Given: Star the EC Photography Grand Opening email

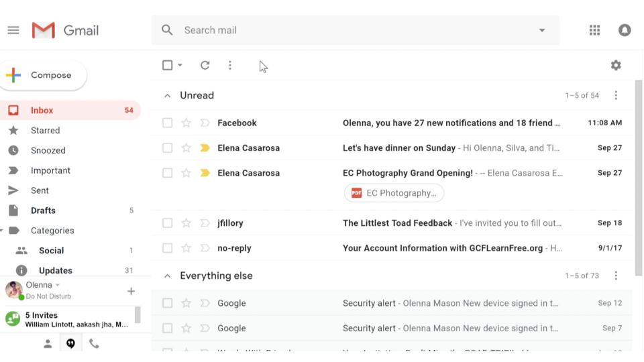Looking at the screenshot, I should pyautogui.click(x=186, y=173).
